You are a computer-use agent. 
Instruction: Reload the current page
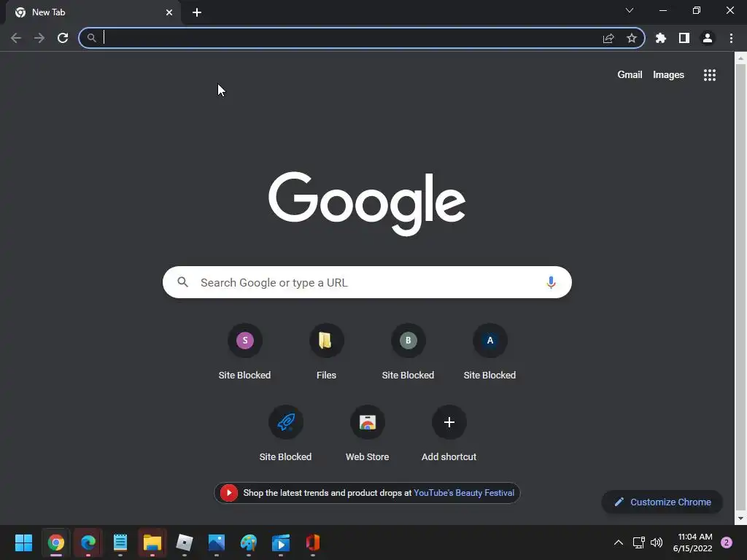click(63, 38)
